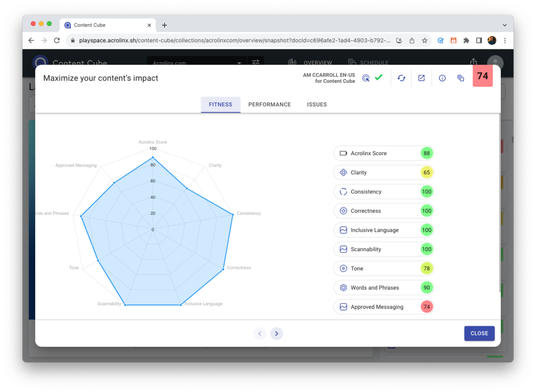Click the CLOSE button
The height and width of the screenshot is (392, 536).
479,333
